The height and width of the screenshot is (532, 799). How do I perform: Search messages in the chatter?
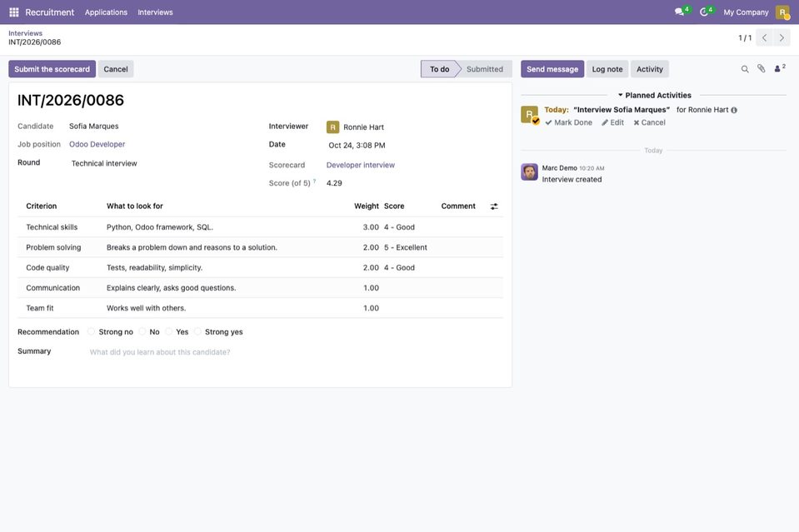[745, 69]
